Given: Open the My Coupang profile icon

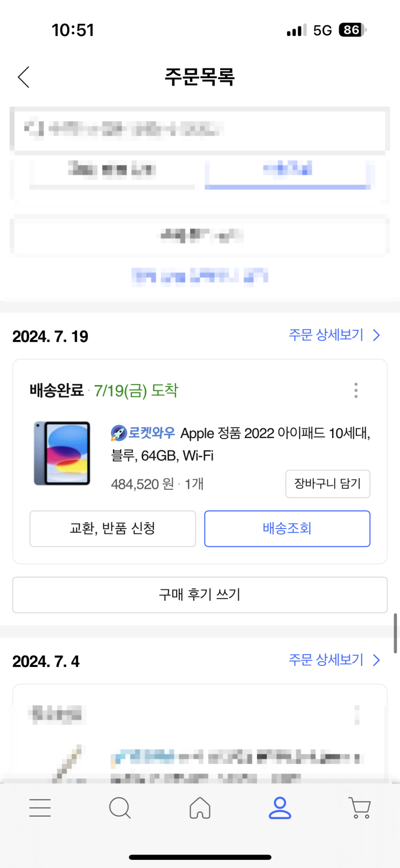Looking at the screenshot, I should (x=280, y=808).
